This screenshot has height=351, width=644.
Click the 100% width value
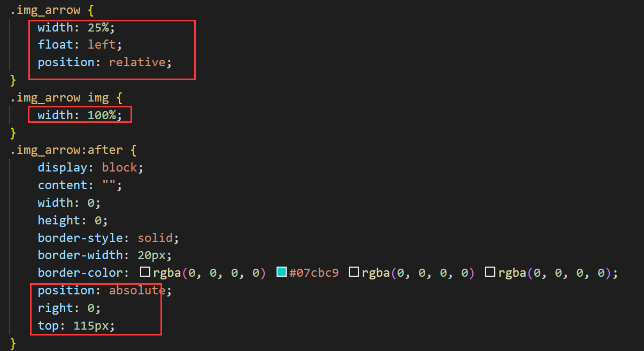point(102,115)
